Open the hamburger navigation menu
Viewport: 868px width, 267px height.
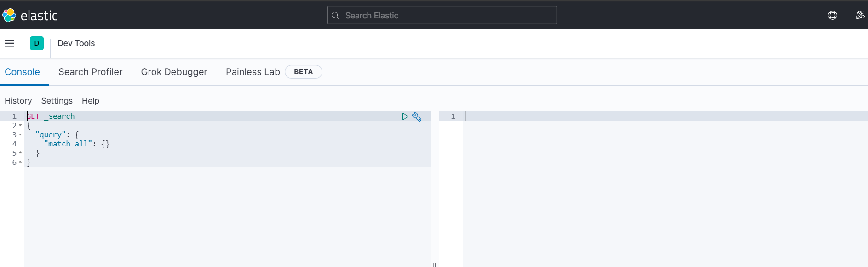pos(9,43)
